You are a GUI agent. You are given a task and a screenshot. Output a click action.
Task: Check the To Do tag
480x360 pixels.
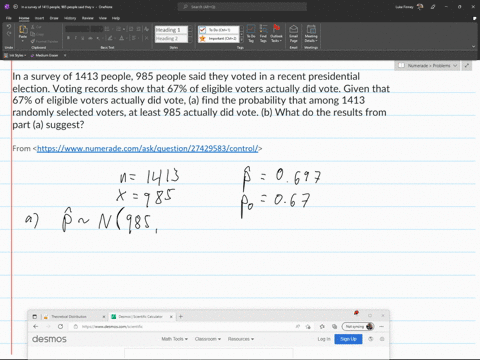point(219,30)
